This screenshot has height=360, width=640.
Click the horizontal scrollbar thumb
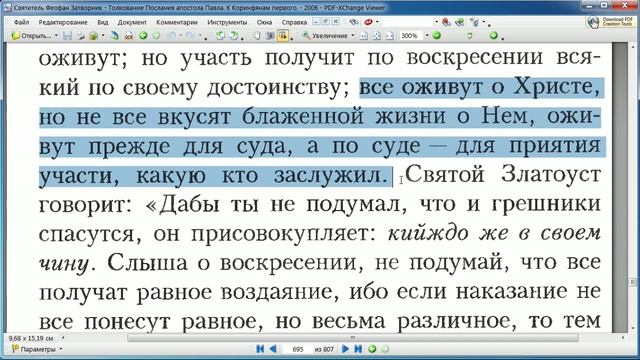pyautogui.click(x=353, y=338)
